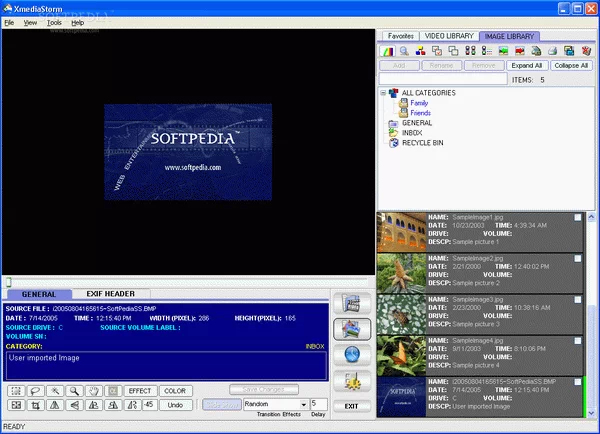This screenshot has width=600, height=434.
Task: Click the User imported Image description box
Action: pos(166,365)
